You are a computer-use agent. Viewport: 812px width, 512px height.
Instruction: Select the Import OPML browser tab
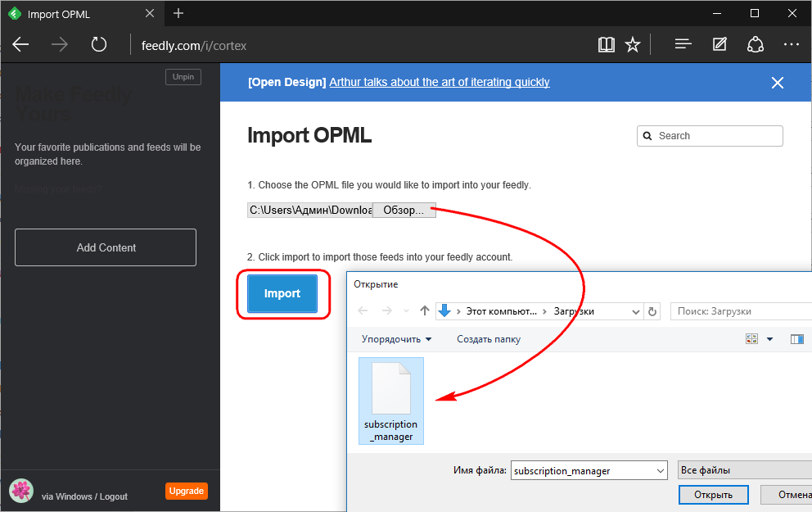coord(83,13)
